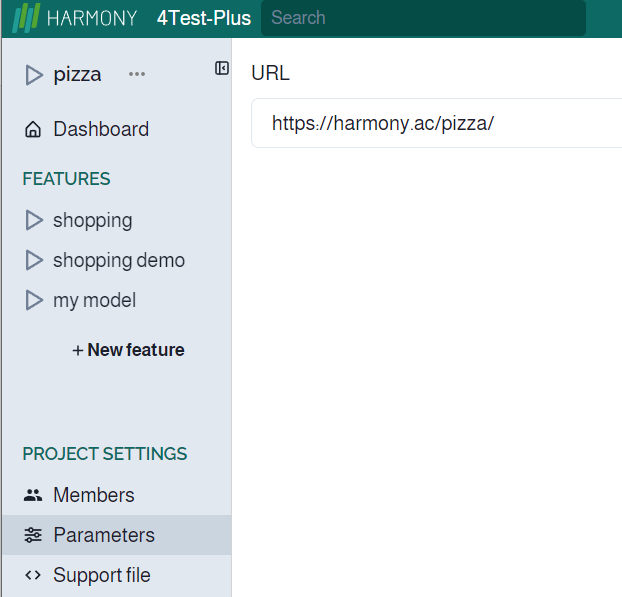This screenshot has width=622, height=597.
Task: Click the Support file code icon
Action: 33,575
